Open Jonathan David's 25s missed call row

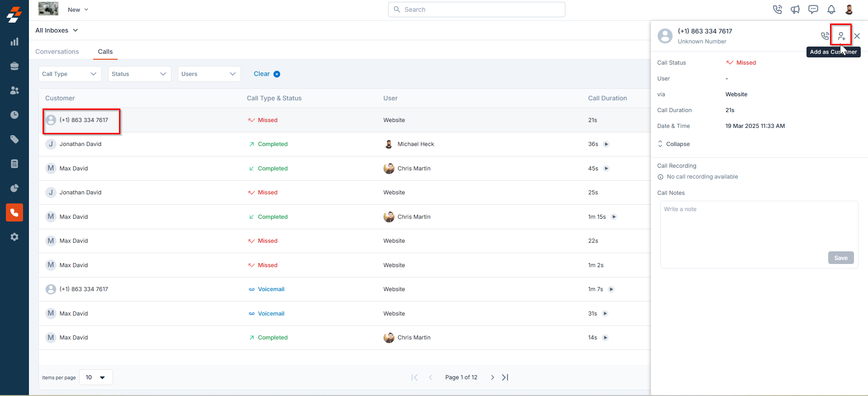point(345,193)
